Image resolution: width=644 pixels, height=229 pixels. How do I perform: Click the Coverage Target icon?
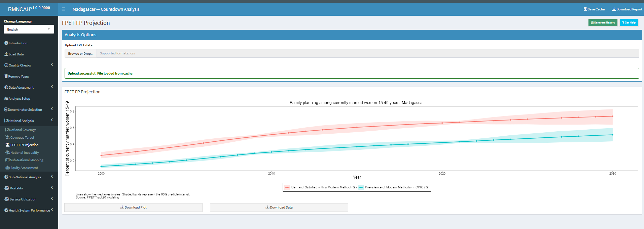coord(8,137)
